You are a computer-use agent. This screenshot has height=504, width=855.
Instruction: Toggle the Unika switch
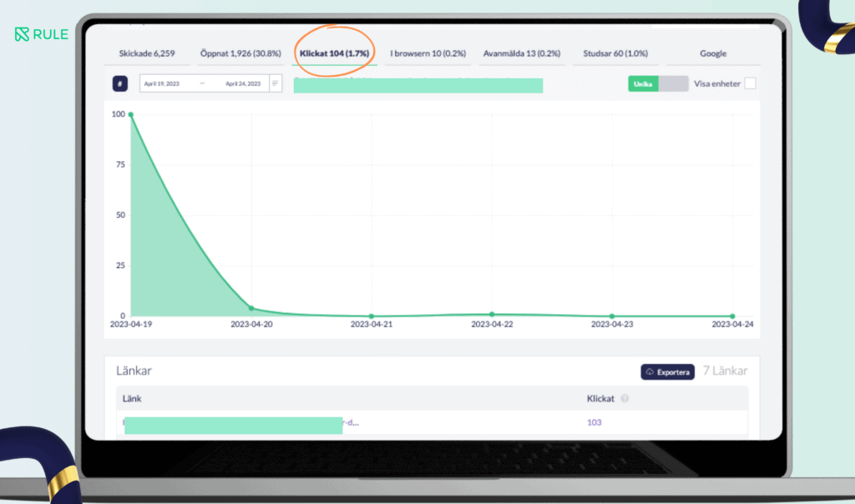pyautogui.click(x=658, y=83)
